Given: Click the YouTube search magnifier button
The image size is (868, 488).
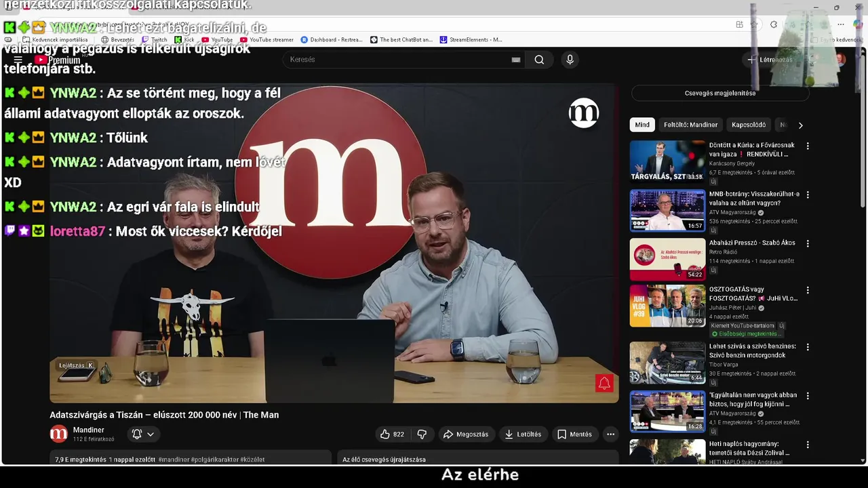Looking at the screenshot, I should point(539,60).
